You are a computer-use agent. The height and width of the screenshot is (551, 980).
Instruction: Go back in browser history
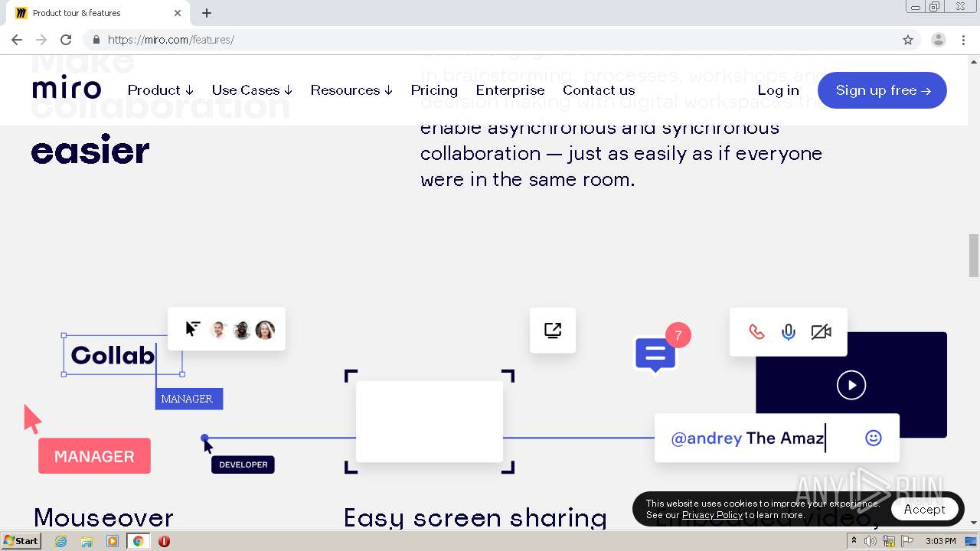click(17, 40)
